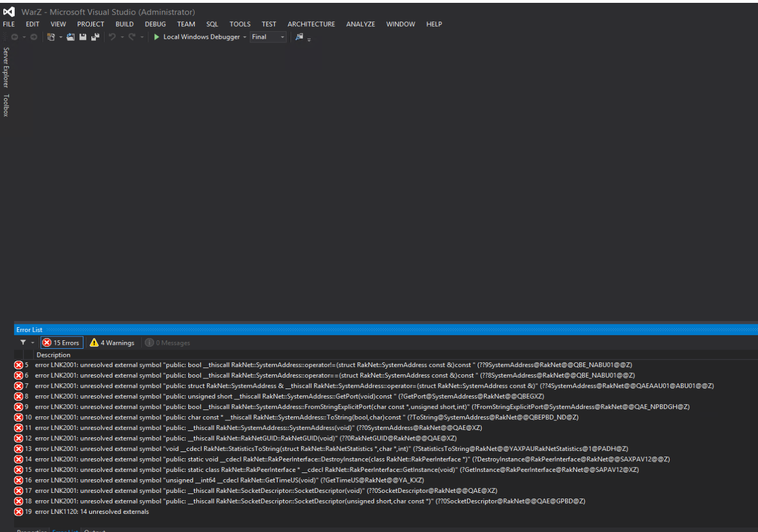Sort by the Description column header
758x532 pixels.
(x=53, y=355)
